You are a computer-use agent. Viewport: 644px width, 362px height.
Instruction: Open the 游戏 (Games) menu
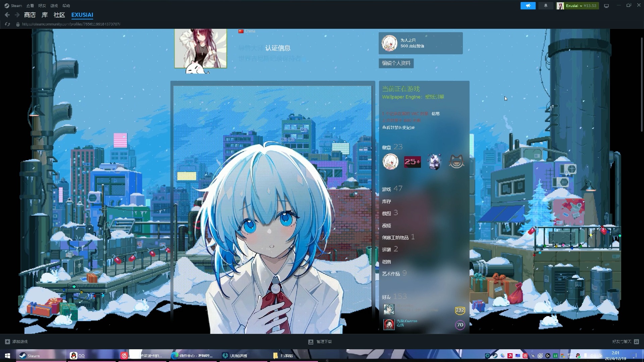click(x=54, y=6)
